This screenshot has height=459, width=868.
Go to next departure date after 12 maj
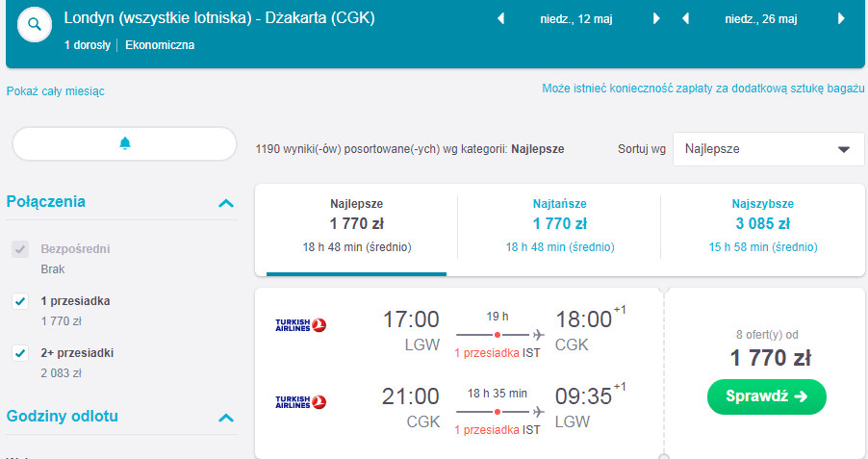[656, 19]
